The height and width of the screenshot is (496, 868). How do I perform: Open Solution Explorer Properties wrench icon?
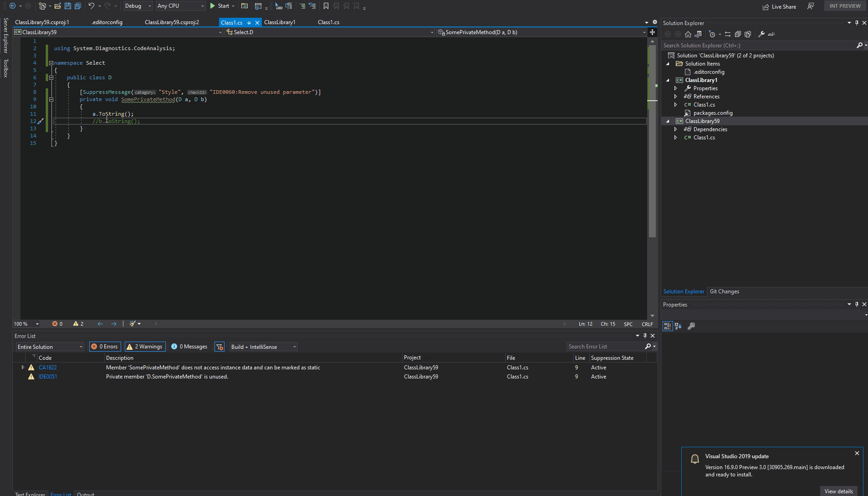coord(762,34)
